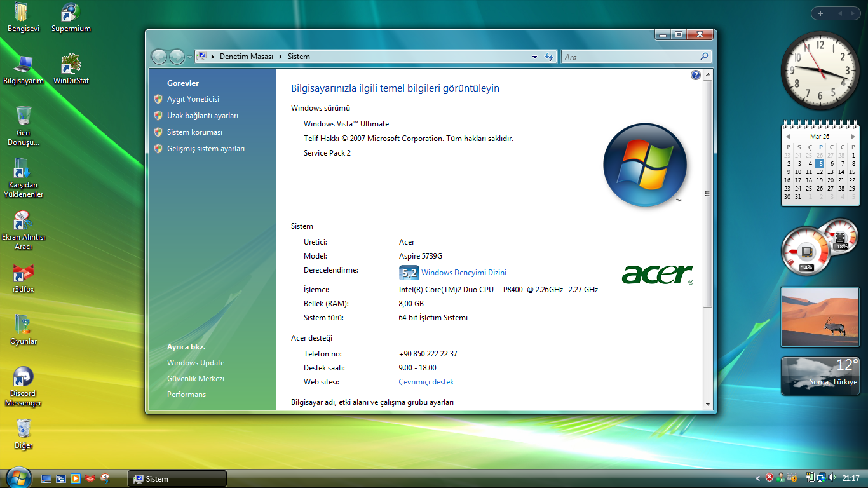Expand the root breadcrumb arrow before Denetim Masası

(x=212, y=57)
